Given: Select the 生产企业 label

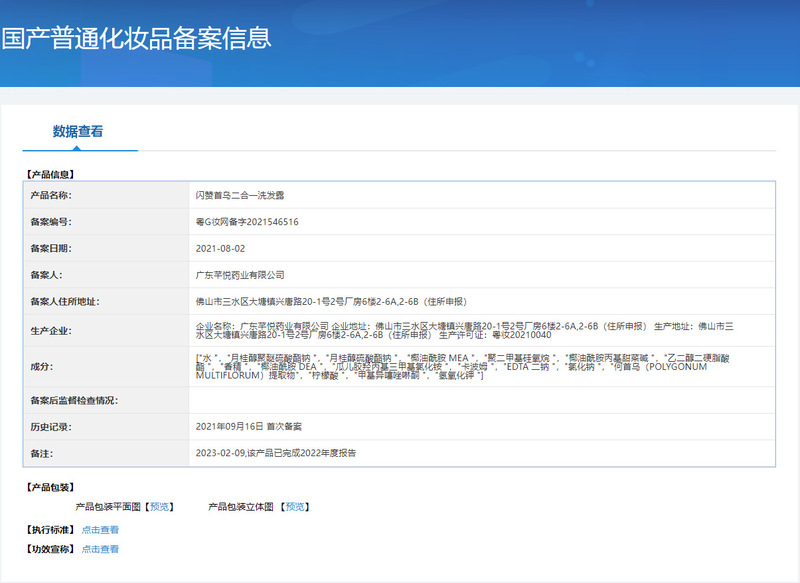Looking at the screenshot, I should coord(51,331).
